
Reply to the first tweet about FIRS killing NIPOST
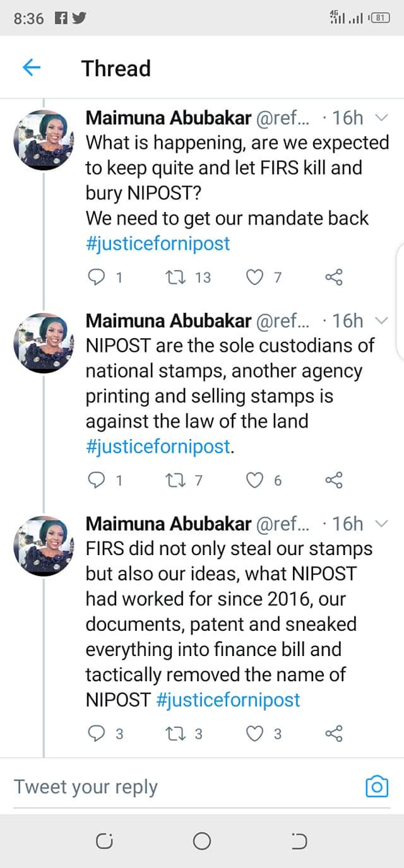96,276
